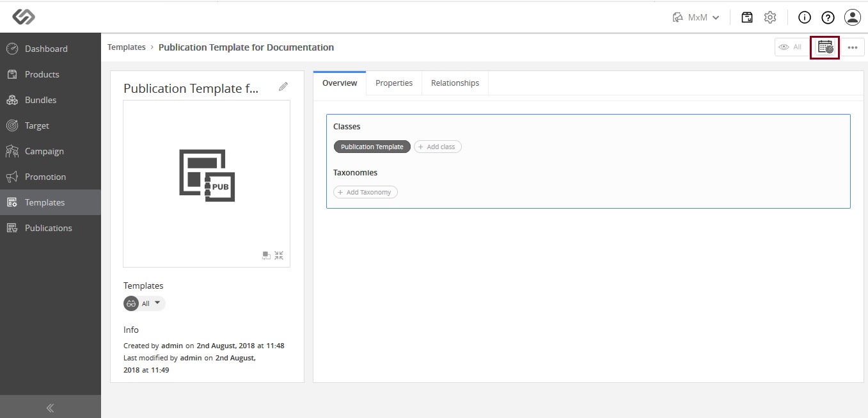Image resolution: width=868 pixels, height=418 pixels.
Task: Edit the template title with pencil icon
Action: click(283, 87)
